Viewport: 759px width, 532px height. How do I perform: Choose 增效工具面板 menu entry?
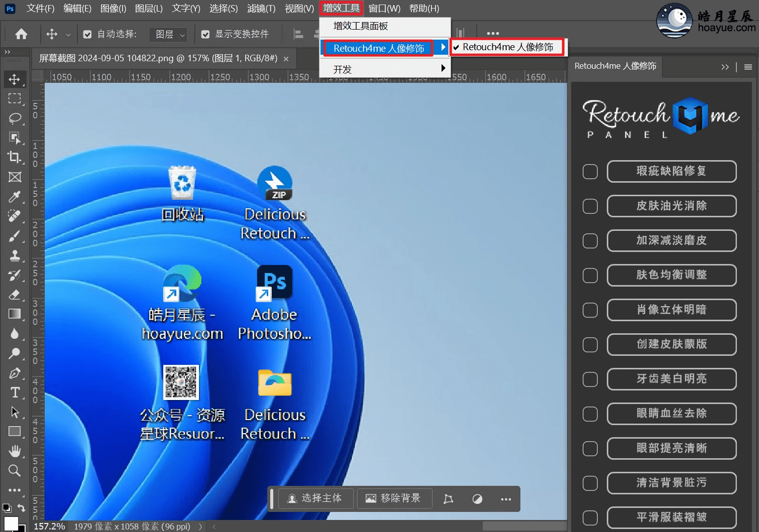pos(385,26)
